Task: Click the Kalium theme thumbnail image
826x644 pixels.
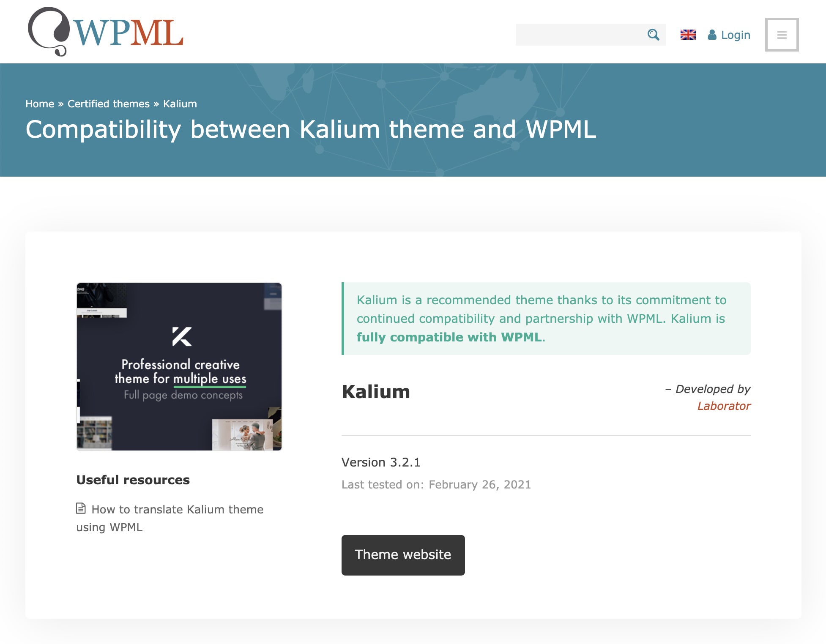Action: [179, 366]
